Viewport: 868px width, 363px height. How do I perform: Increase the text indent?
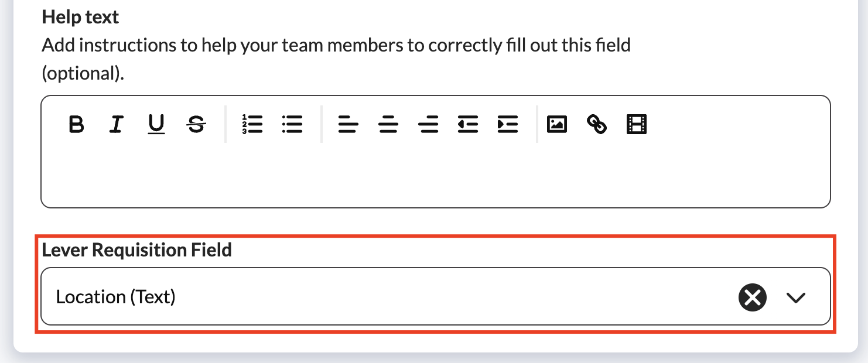pos(508,124)
